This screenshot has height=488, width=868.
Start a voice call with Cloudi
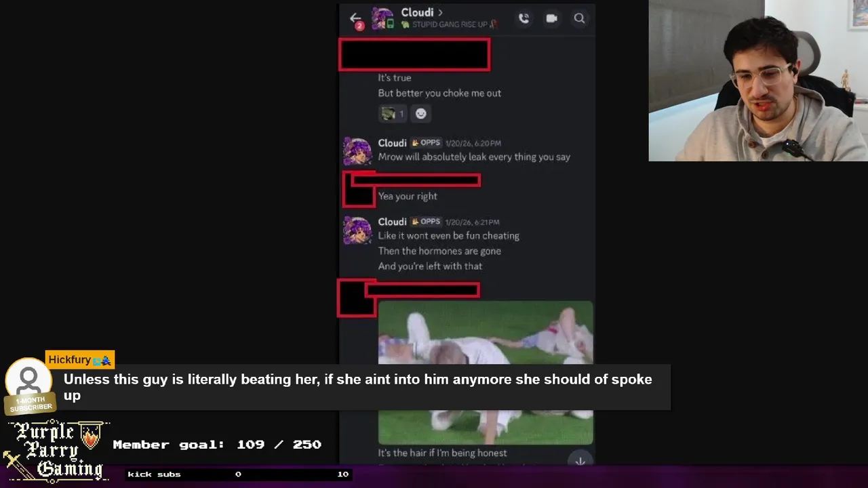coord(524,18)
